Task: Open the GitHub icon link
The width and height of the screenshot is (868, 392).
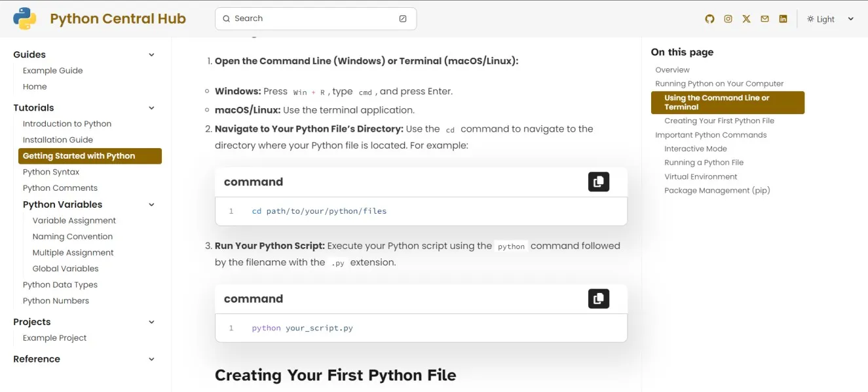Action: point(709,19)
